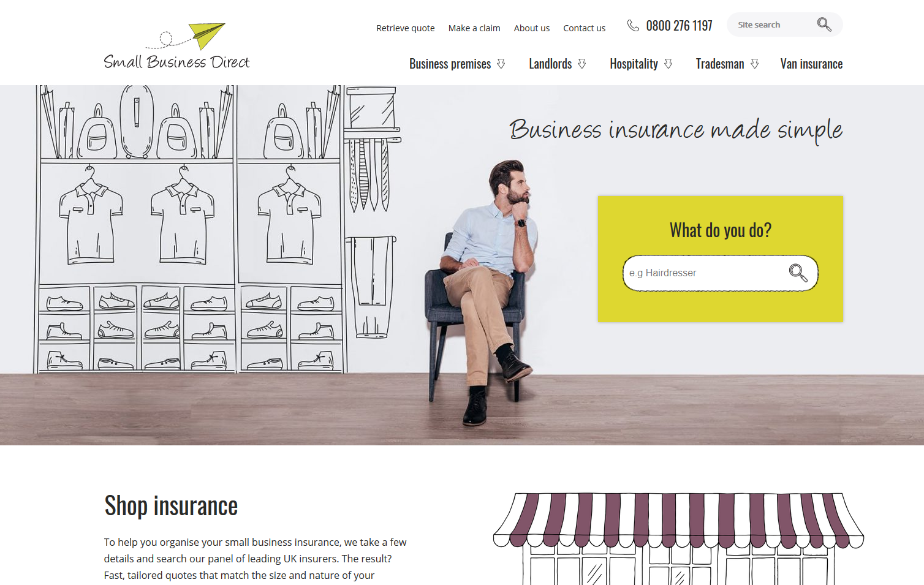Follow the Retrieve quote link

pyautogui.click(x=405, y=28)
